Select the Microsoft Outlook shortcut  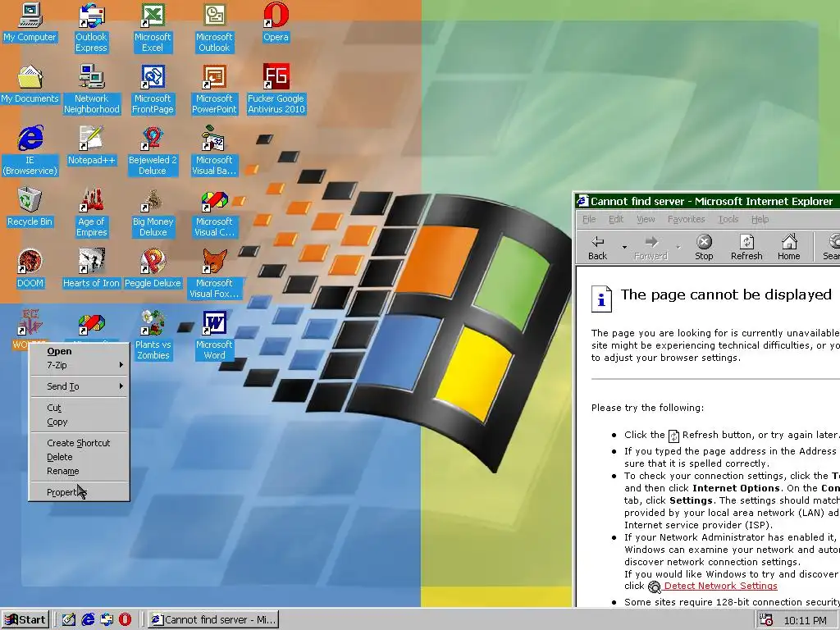(x=214, y=28)
